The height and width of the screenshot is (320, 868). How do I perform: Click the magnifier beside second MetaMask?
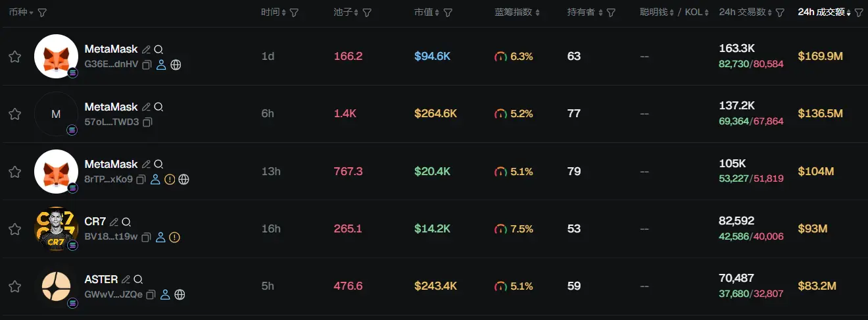[x=158, y=107]
